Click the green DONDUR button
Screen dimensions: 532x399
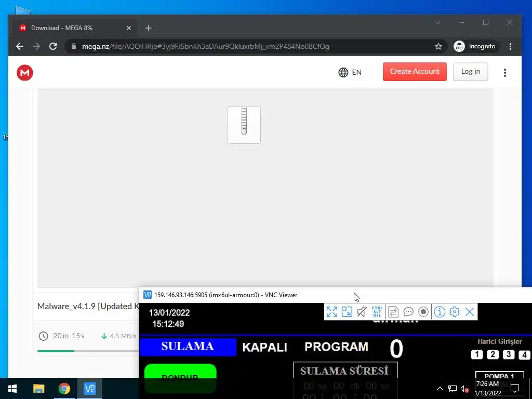(180, 378)
